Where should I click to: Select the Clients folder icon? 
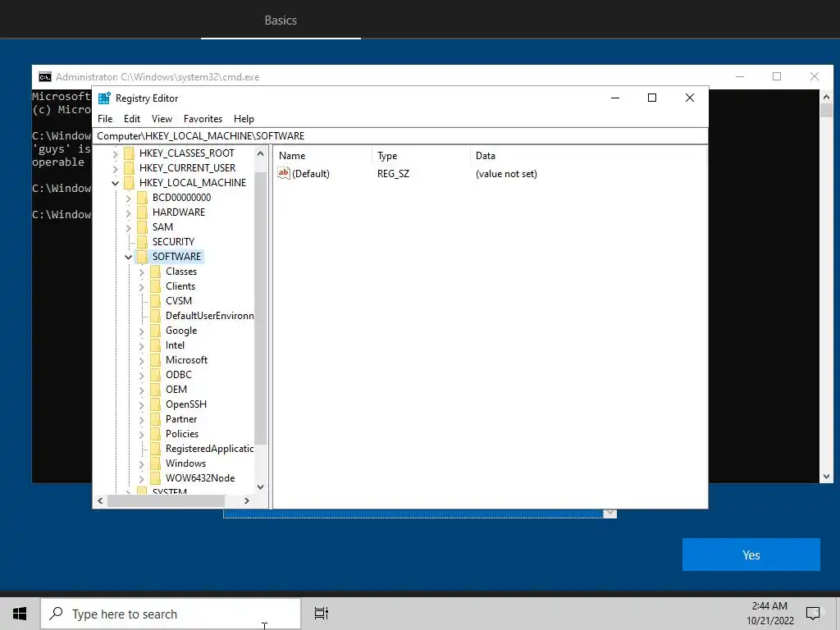tap(155, 286)
